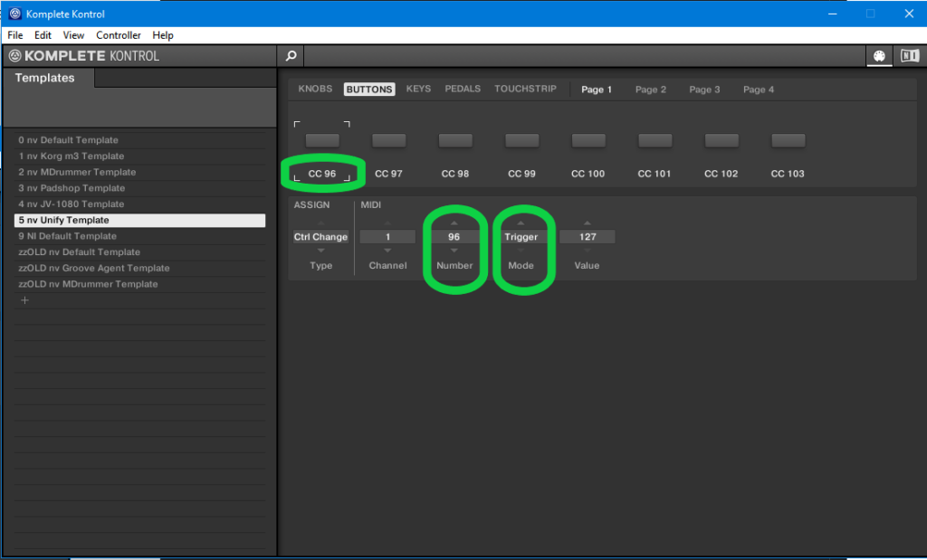Click the up arrow above Value 127
The width and height of the screenshot is (927, 560).
[588, 223]
